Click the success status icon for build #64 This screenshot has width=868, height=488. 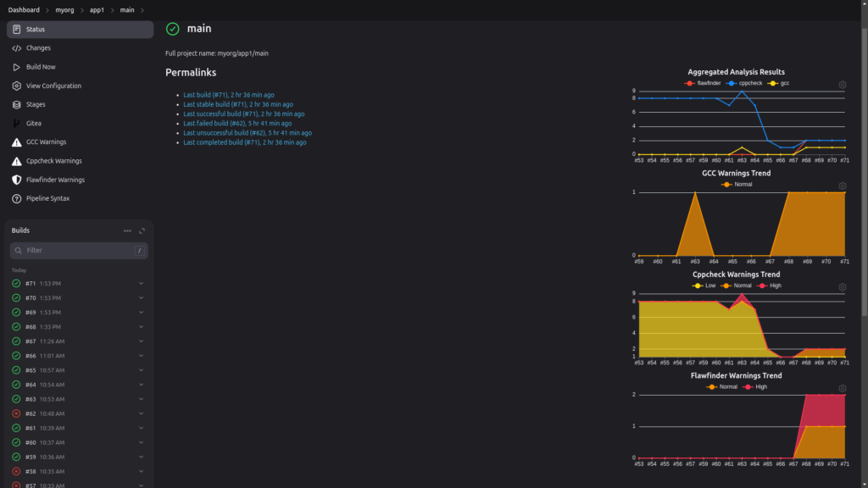(16, 385)
